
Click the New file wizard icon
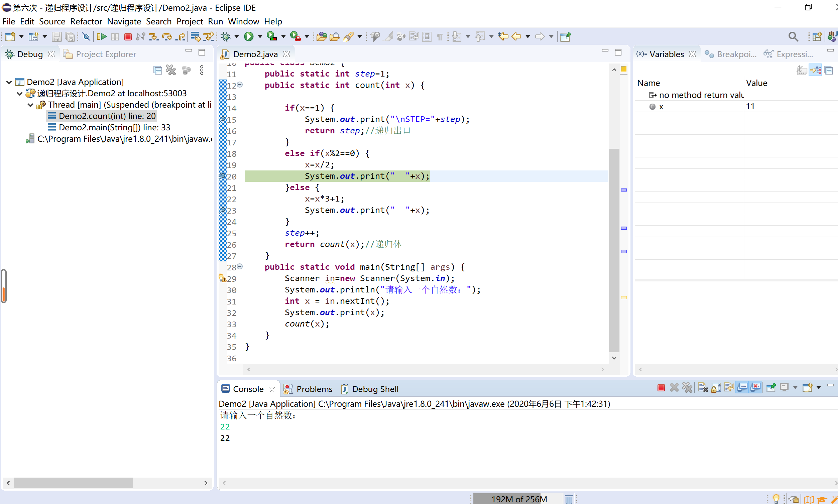(x=10, y=36)
